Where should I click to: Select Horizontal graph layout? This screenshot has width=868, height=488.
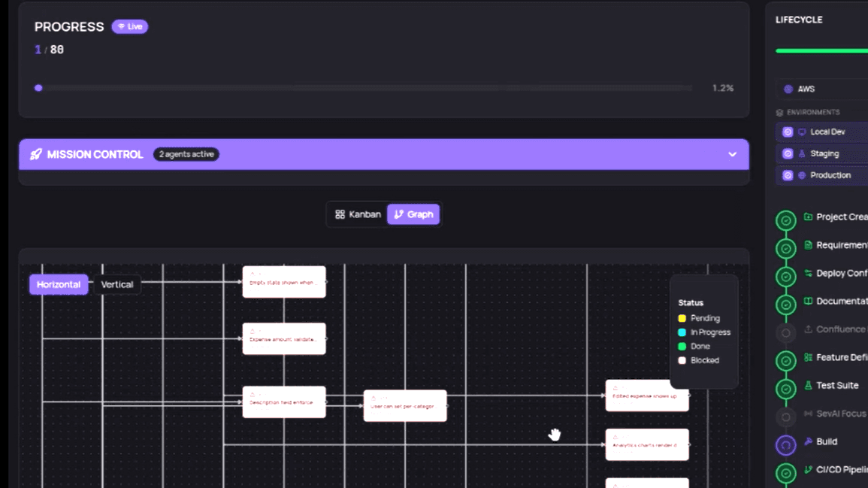pos(59,285)
